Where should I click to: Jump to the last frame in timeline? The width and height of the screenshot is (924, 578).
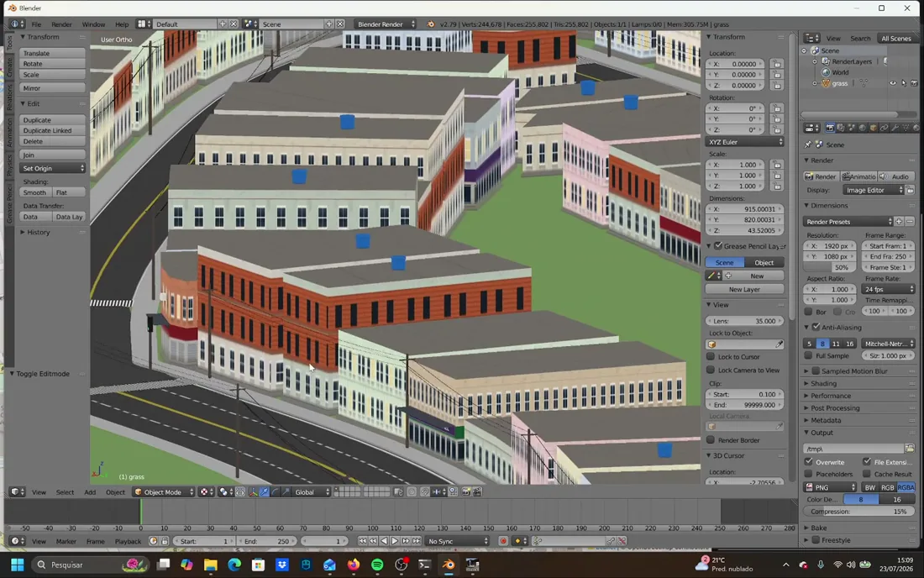[x=417, y=541]
